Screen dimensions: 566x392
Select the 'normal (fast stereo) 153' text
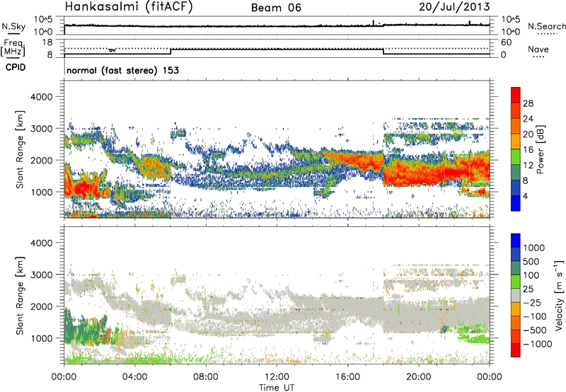(122, 70)
